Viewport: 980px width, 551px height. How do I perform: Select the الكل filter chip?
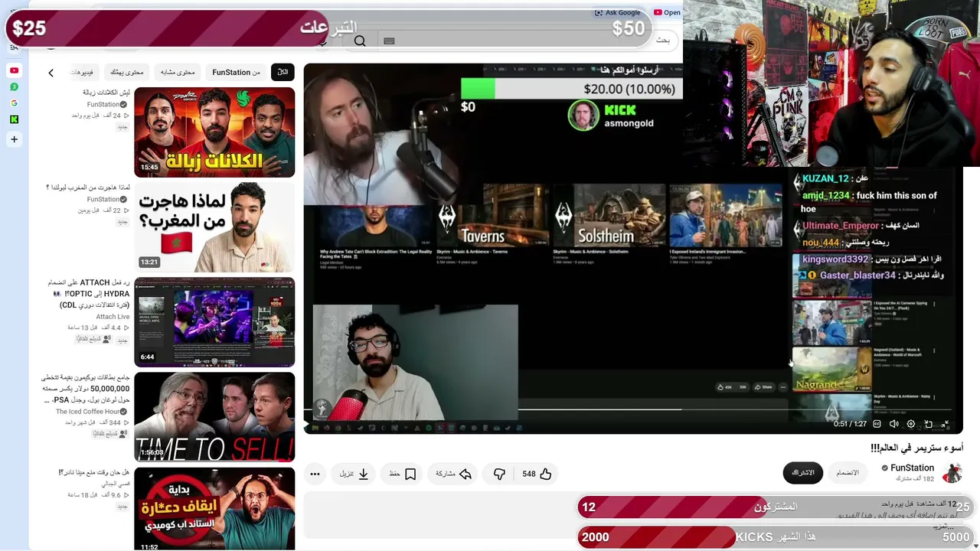283,72
